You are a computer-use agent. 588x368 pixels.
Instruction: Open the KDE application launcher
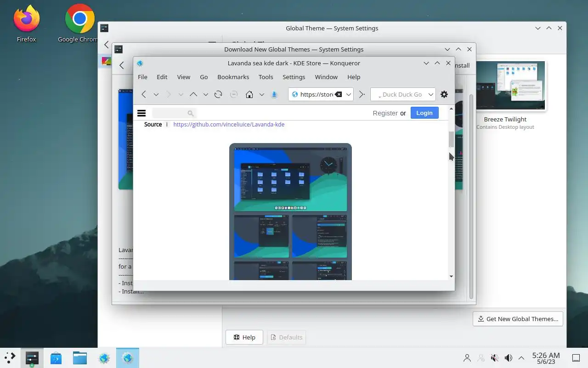pyautogui.click(x=10, y=357)
